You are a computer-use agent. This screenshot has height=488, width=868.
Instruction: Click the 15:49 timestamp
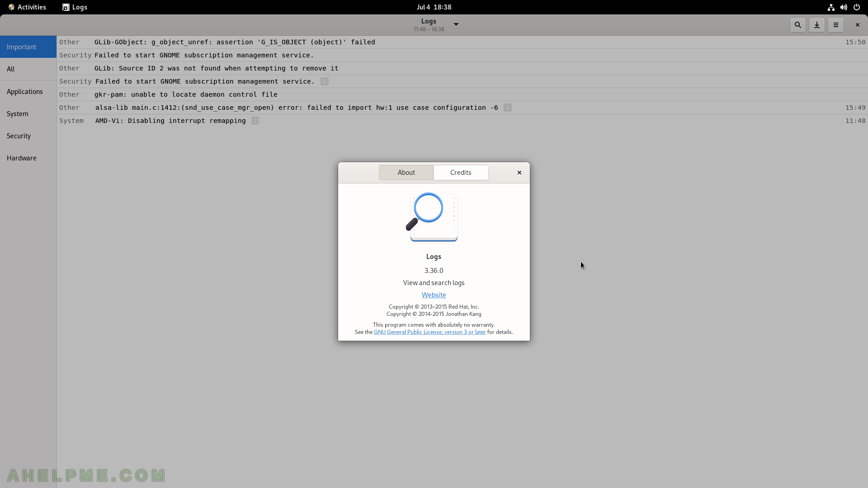[855, 108]
